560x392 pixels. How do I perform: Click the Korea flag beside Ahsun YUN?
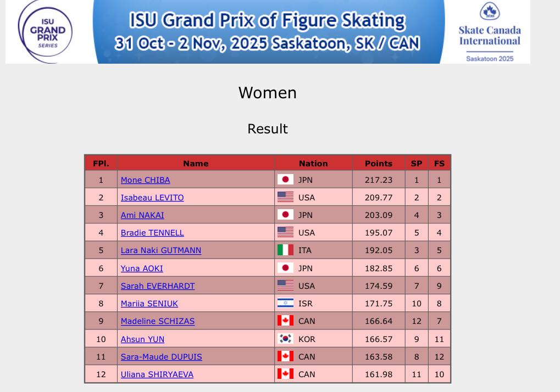click(x=285, y=339)
